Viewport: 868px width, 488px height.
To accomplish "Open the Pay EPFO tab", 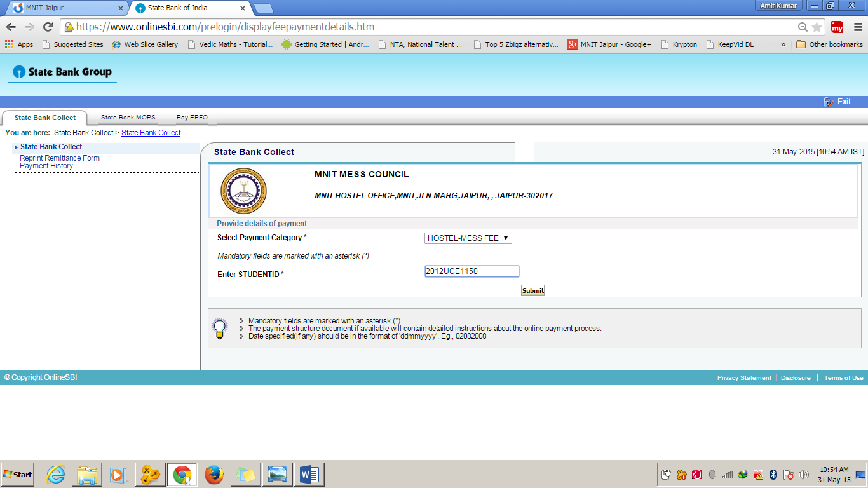I will coord(192,118).
